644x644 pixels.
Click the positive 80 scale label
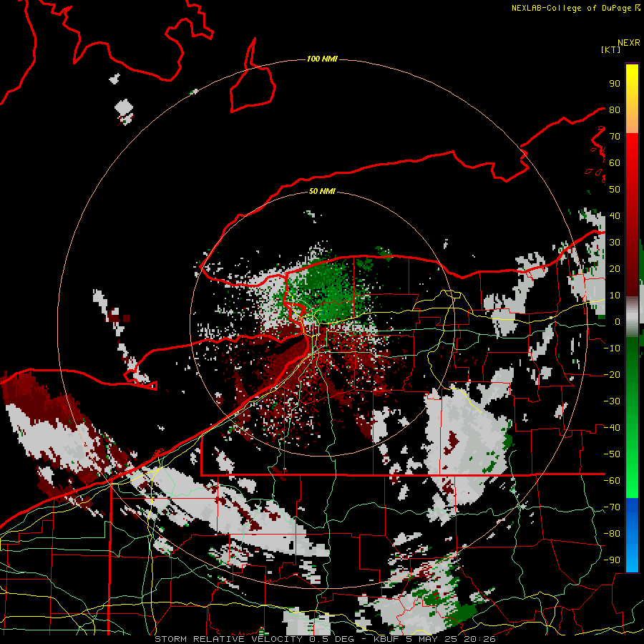(615, 109)
